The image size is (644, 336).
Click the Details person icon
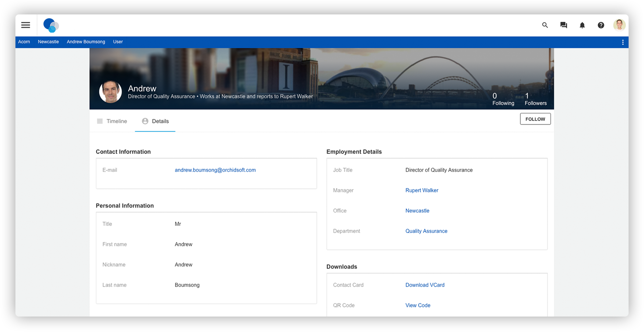click(x=145, y=121)
